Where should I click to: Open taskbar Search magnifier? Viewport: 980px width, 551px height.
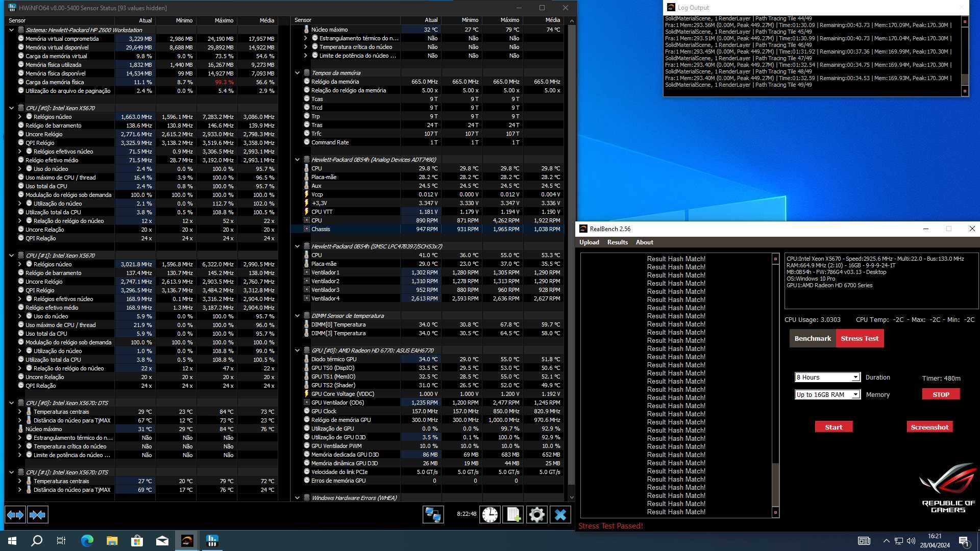37,541
